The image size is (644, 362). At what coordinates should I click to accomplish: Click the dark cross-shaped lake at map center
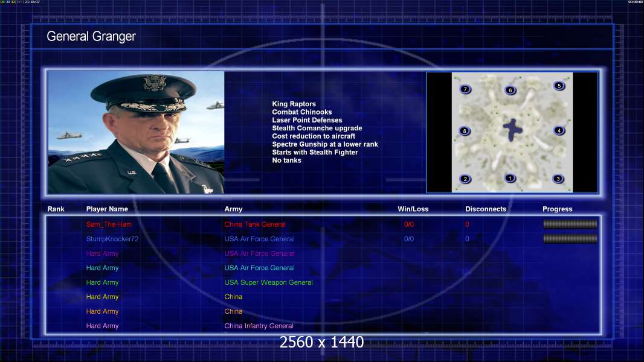(512, 130)
